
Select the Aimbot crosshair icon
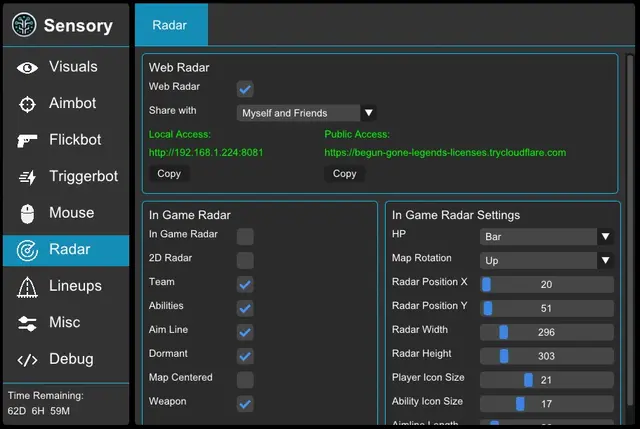[28, 104]
